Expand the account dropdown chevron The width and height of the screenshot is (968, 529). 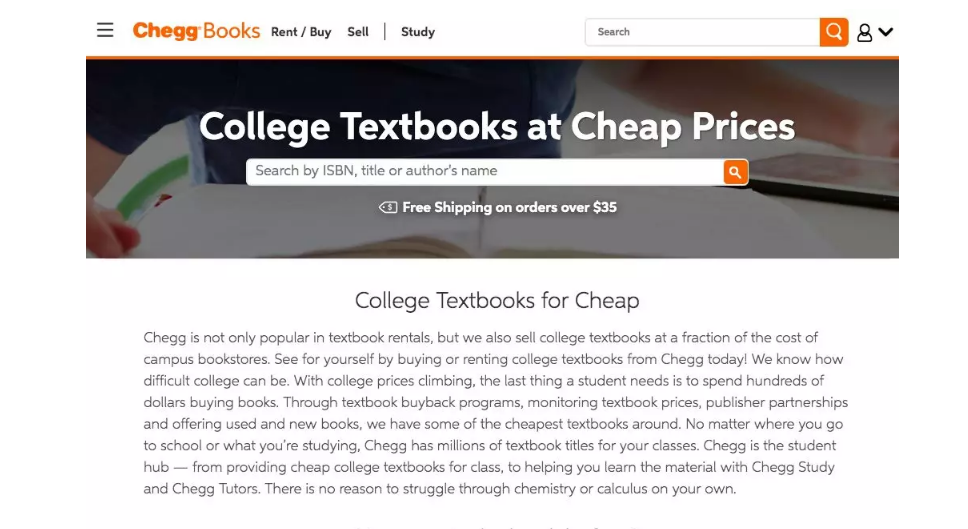885,32
